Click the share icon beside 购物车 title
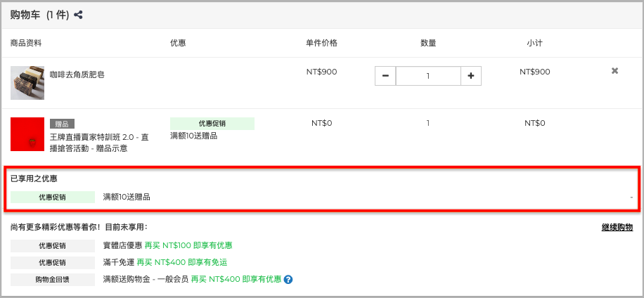644x298 pixels. (x=79, y=15)
